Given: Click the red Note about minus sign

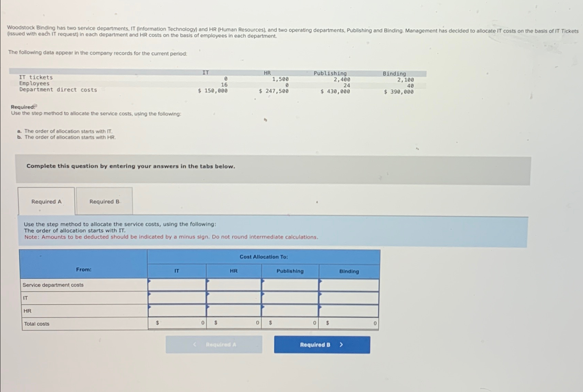Looking at the screenshot, I should [x=171, y=237].
